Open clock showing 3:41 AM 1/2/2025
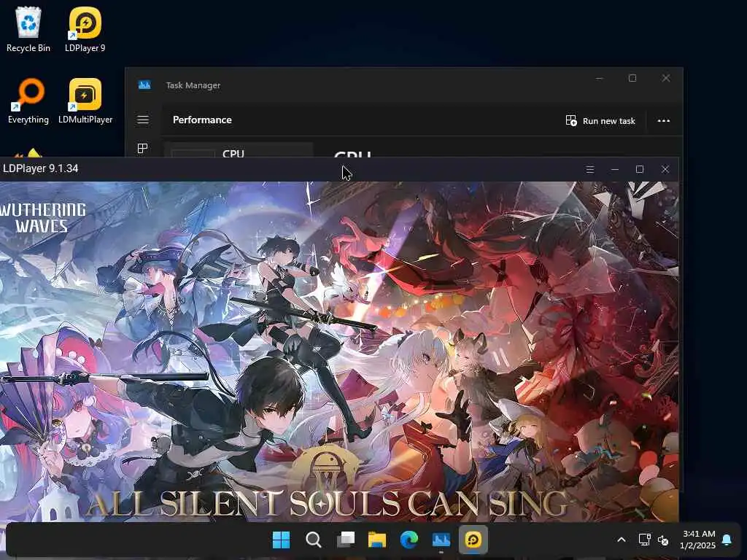Screen dimensions: 747x560 (698, 540)
